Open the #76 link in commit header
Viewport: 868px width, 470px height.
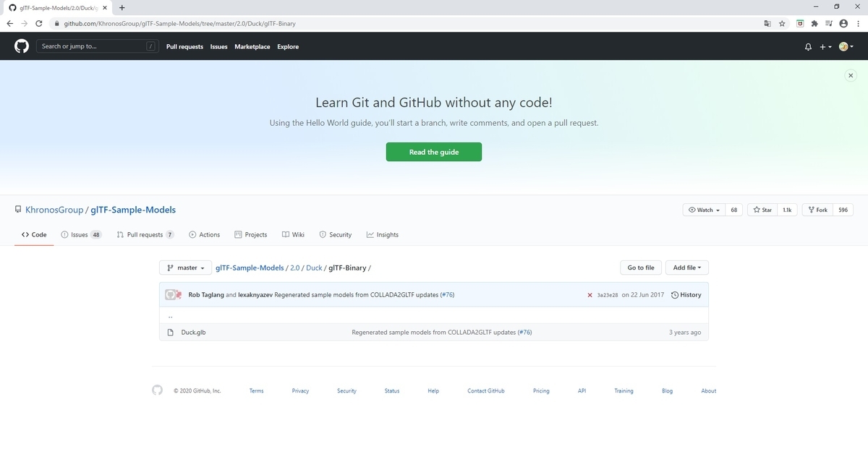click(x=447, y=295)
